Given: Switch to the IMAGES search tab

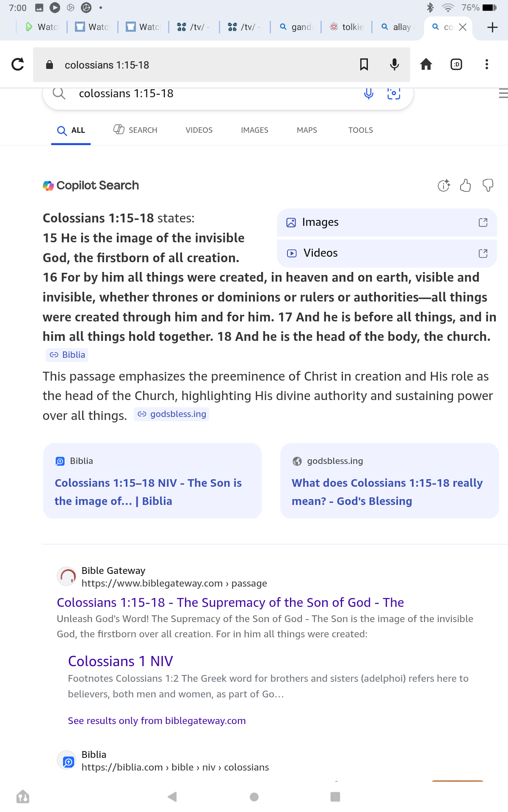Looking at the screenshot, I should (x=254, y=130).
